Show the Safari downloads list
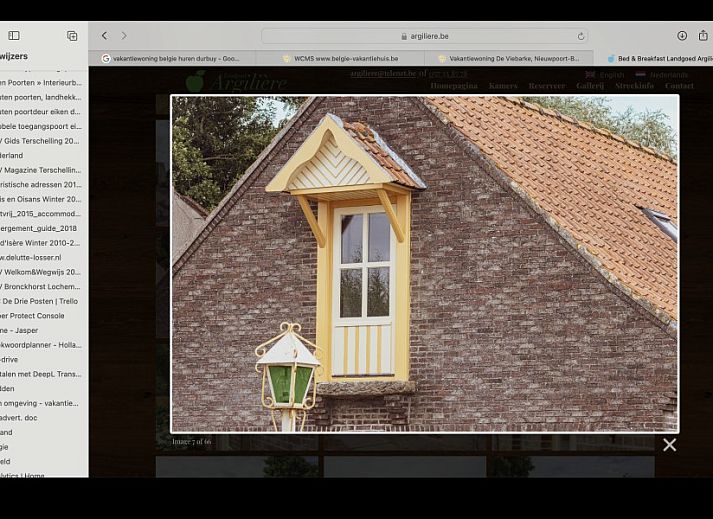Screen dimensions: 713x519 (682, 36)
